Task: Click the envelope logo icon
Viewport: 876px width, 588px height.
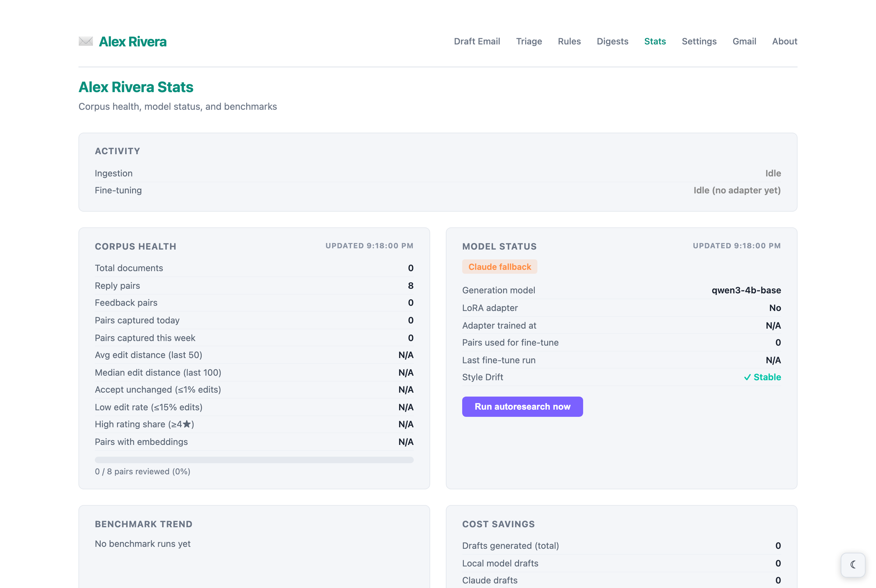Action: [x=86, y=41]
